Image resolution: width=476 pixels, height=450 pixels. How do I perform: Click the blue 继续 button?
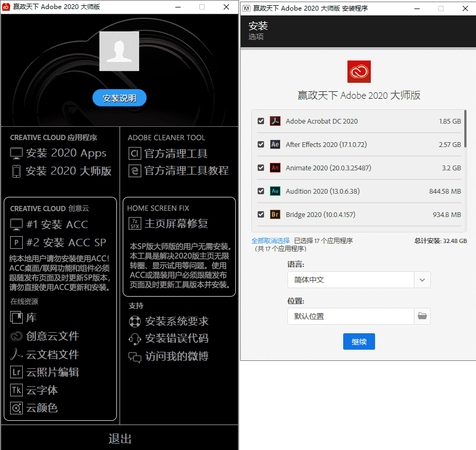pyautogui.click(x=359, y=342)
